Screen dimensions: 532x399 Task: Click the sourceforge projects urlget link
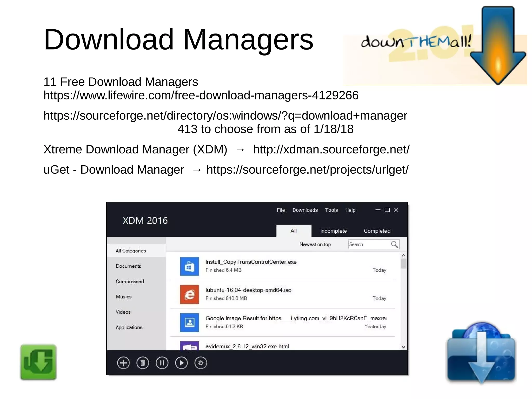click(x=307, y=170)
